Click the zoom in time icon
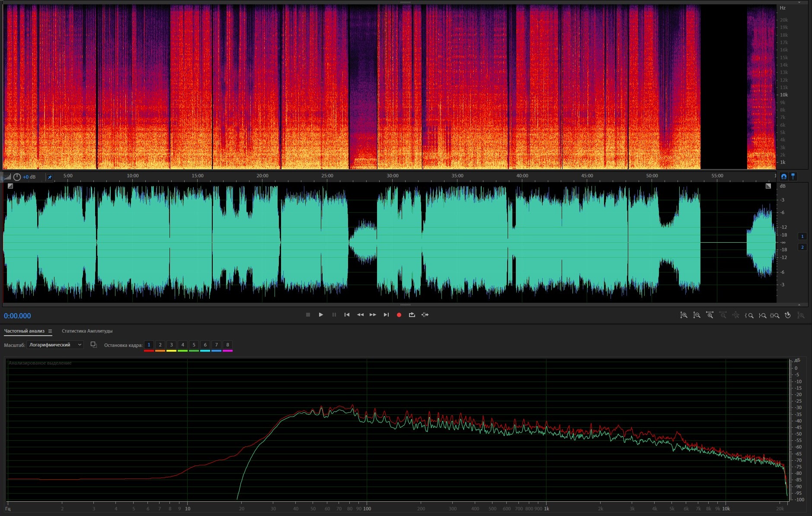812x516 pixels. [710, 315]
